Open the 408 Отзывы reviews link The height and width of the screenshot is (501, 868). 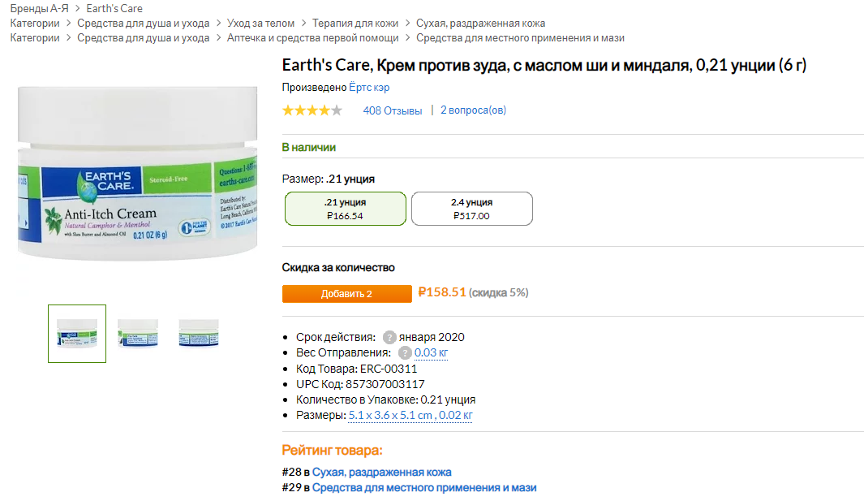point(393,110)
